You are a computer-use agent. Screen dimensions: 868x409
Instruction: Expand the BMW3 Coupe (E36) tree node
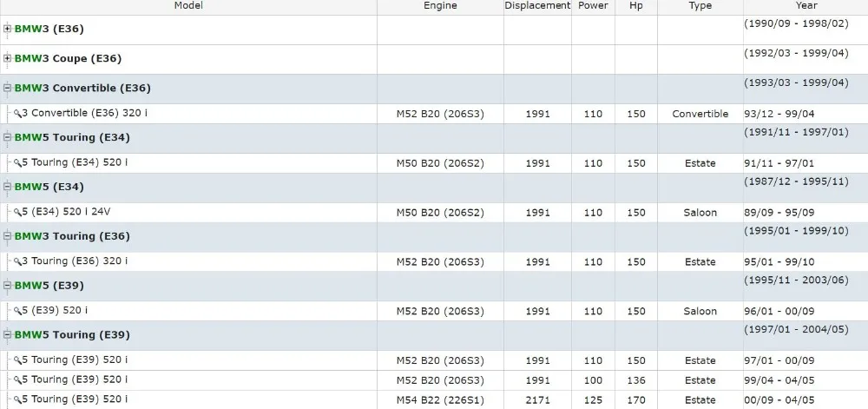[x=7, y=58]
